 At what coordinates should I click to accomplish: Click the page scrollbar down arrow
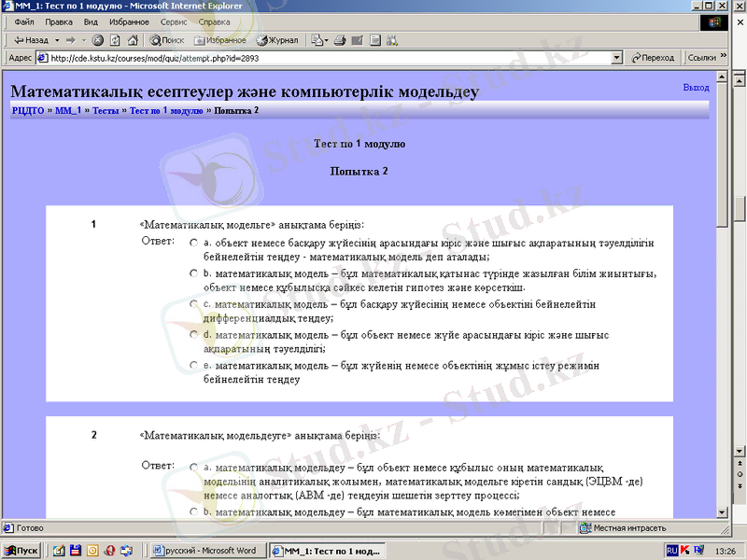722,512
